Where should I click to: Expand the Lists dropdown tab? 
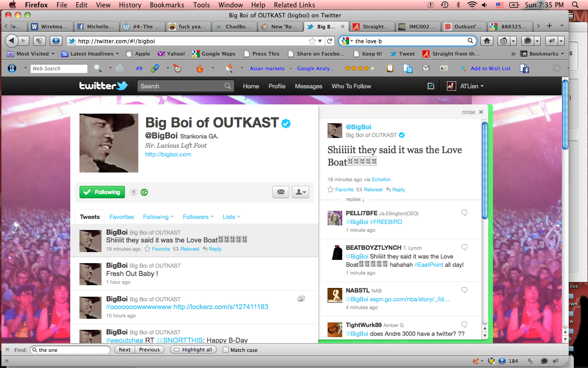(x=231, y=217)
